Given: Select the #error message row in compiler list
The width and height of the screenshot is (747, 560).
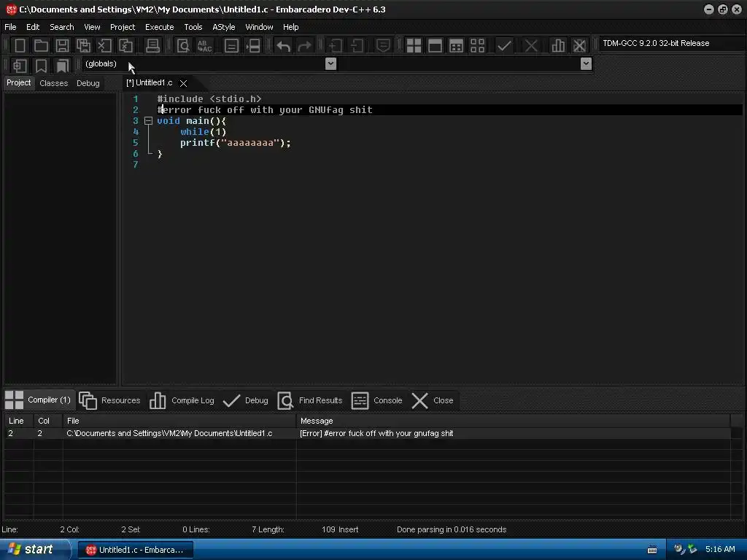Looking at the screenshot, I should click(368, 433).
